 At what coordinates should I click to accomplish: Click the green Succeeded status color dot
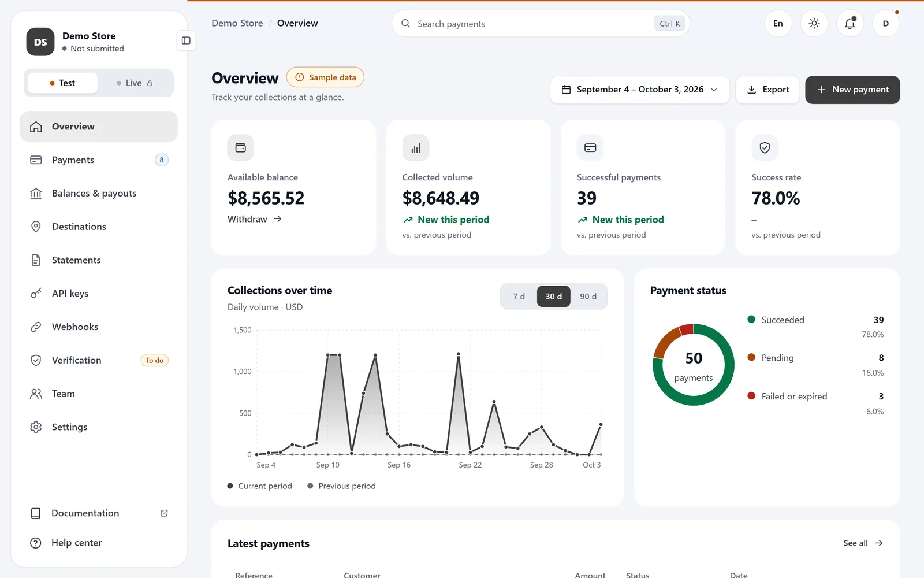click(x=751, y=319)
